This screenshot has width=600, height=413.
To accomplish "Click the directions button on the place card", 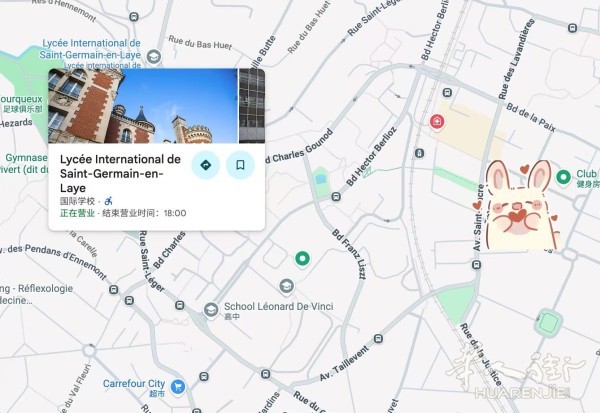I will (206, 165).
